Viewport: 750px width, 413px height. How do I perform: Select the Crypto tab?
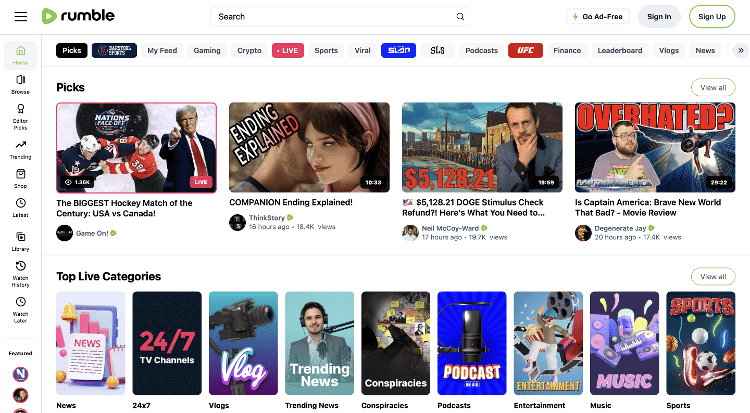click(x=249, y=50)
